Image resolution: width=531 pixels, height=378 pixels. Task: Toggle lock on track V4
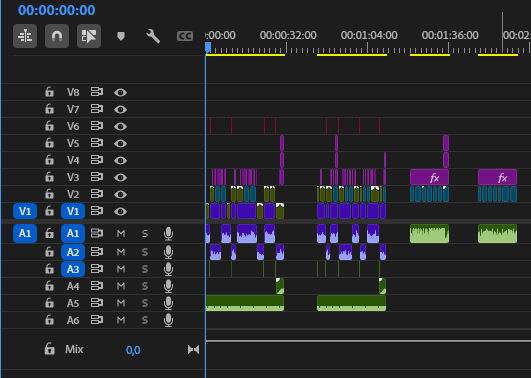pyautogui.click(x=49, y=160)
